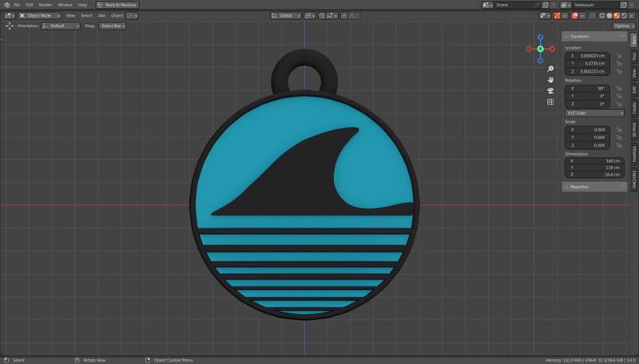Open the snapping options dropdown
The image size is (639, 364).
click(331, 15)
